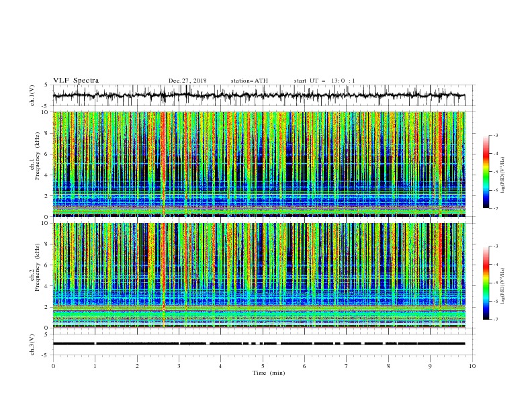Click the ch.1 color scale bar
This screenshot has width=532, height=411.
486,172
